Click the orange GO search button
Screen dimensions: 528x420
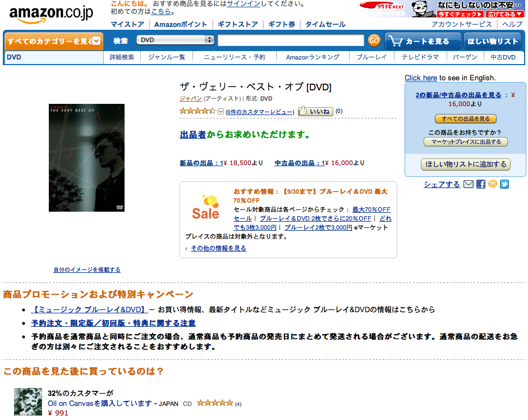[x=374, y=41]
